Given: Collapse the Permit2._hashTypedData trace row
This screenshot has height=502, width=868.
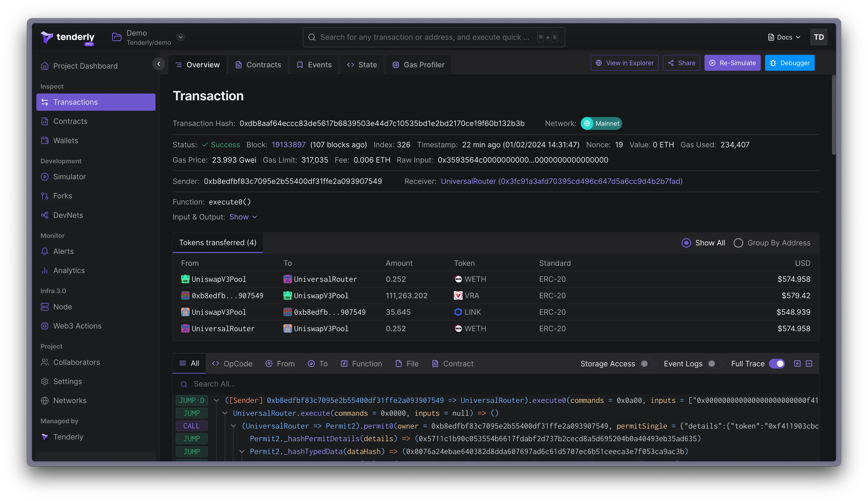Looking at the screenshot, I should 242,451.
